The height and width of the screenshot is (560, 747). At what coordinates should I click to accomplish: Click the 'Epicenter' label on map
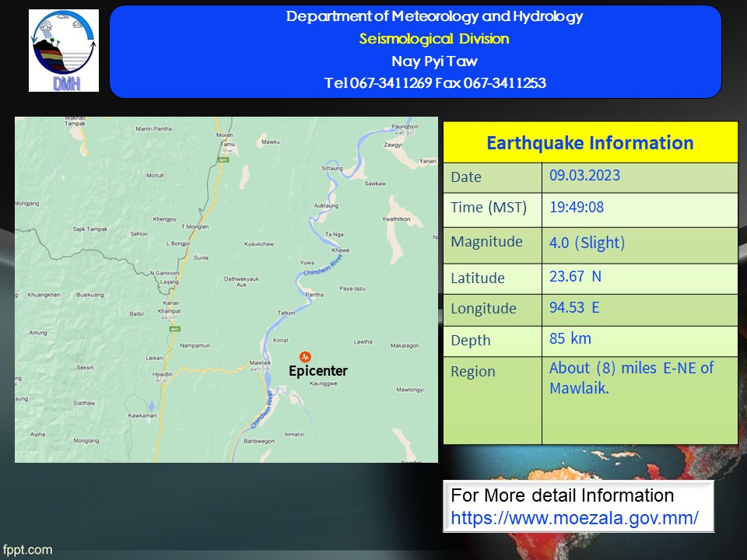coord(318,371)
